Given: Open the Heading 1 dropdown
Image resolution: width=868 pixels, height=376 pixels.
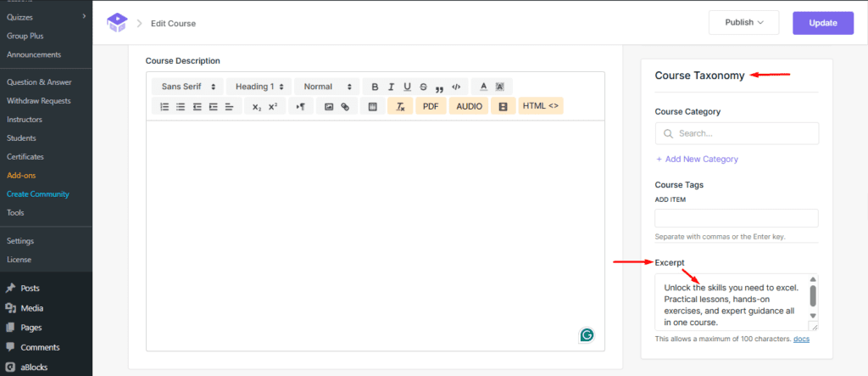Looking at the screenshot, I should click(x=259, y=87).
